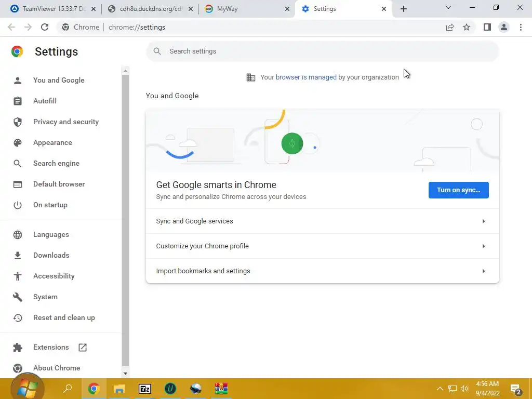The image size is (532, 399).
Task: Click the Reset and clean up history icon
Action: (17, 317)
